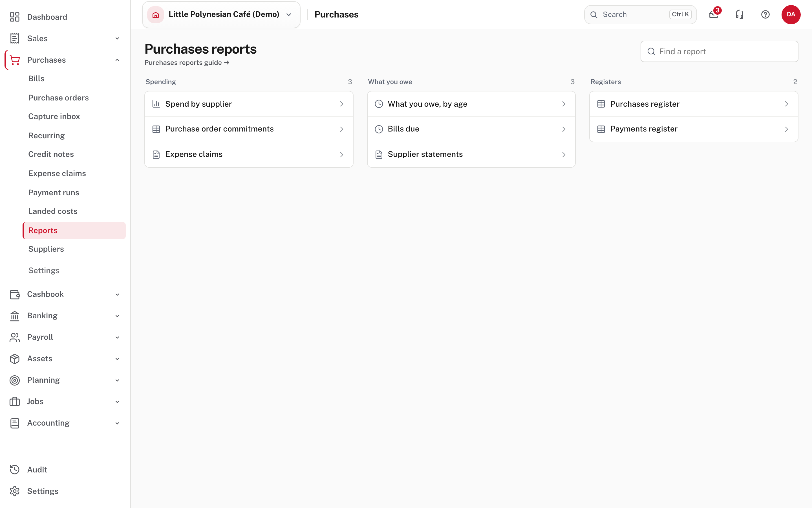Open the Bills due report
Image resolution: width=812 pixels, height=508 pixels.
(471, 129)
